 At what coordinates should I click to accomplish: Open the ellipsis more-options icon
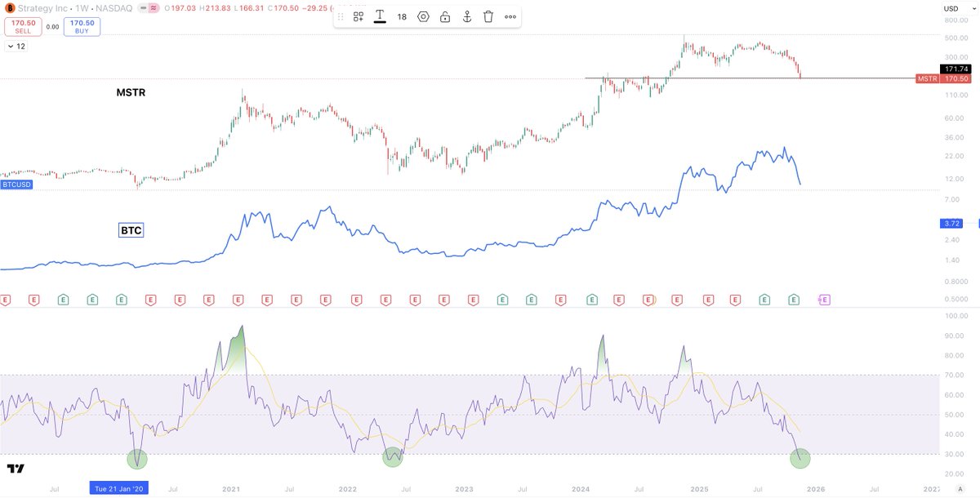pos(510,16)
